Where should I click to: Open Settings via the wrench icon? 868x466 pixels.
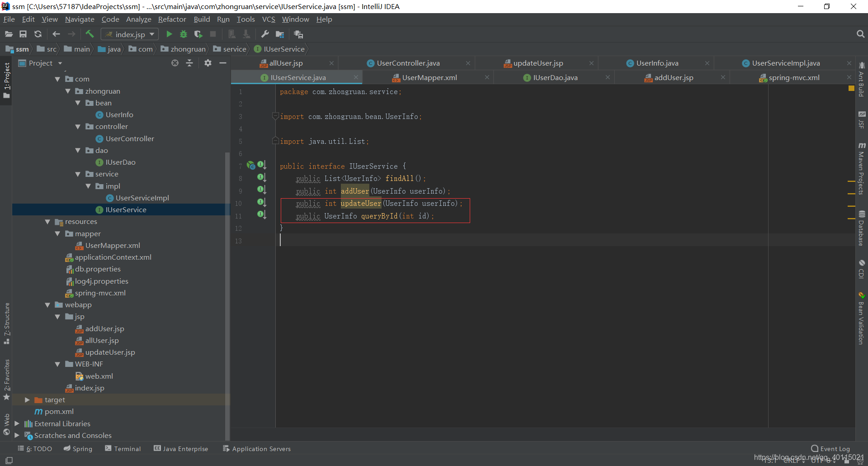tap(265, 34)
